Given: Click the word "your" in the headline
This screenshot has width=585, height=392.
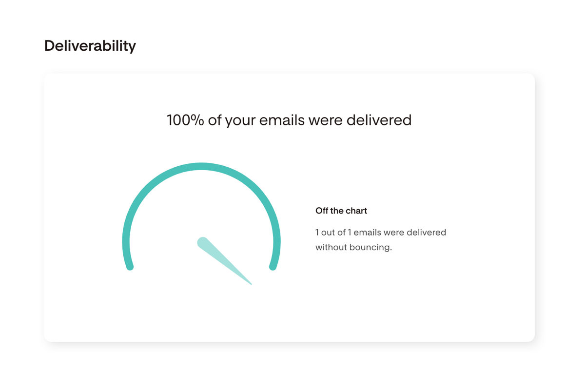Looking at the screenshot, I should tap(240, 120).
